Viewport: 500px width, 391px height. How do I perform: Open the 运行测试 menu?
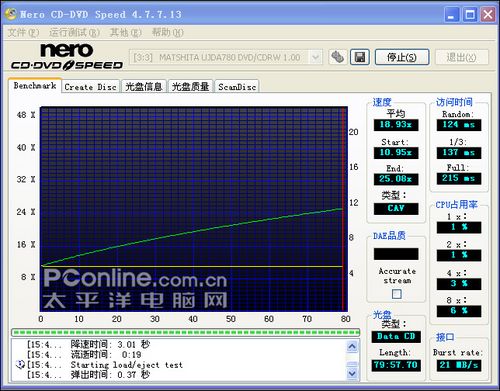74,32
